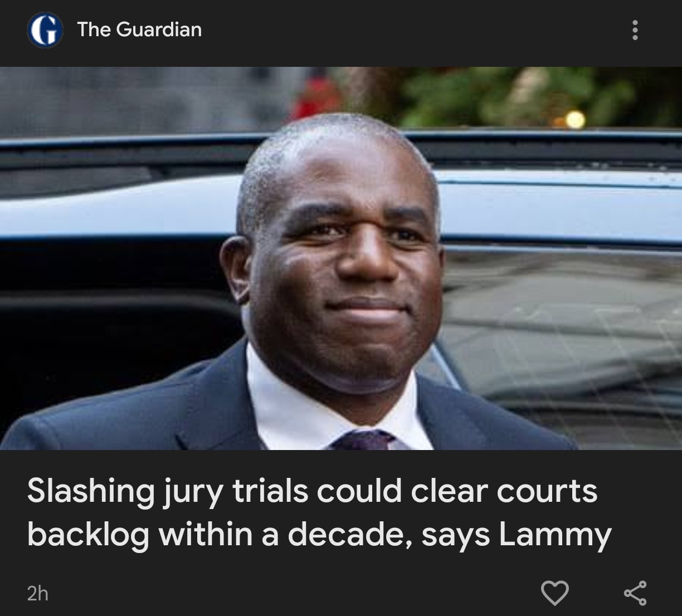
Task: Tap the article photo of man in suit
Action: 341,258
